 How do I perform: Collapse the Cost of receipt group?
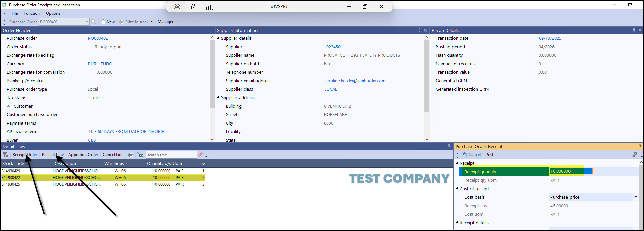(x=457, y=189)
